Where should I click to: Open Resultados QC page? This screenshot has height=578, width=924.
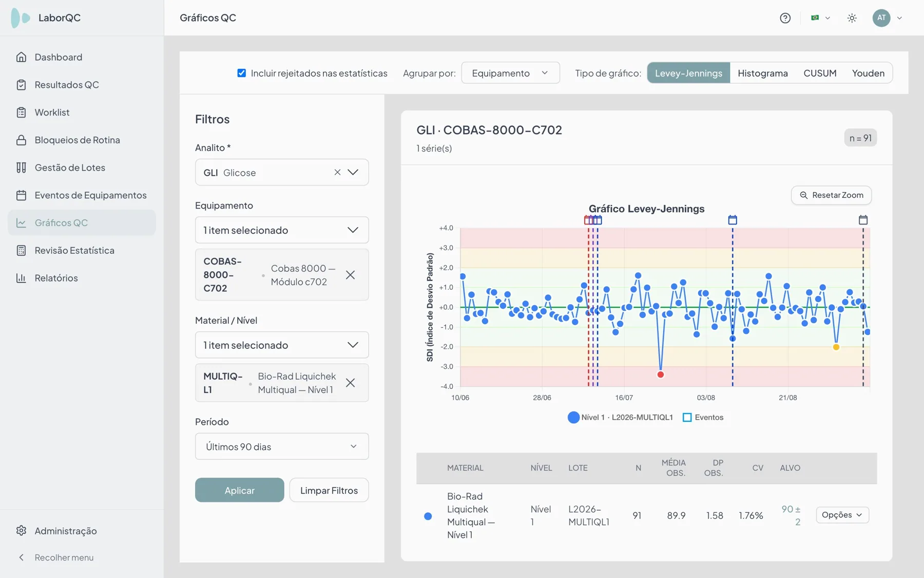(x=82, y=85)
